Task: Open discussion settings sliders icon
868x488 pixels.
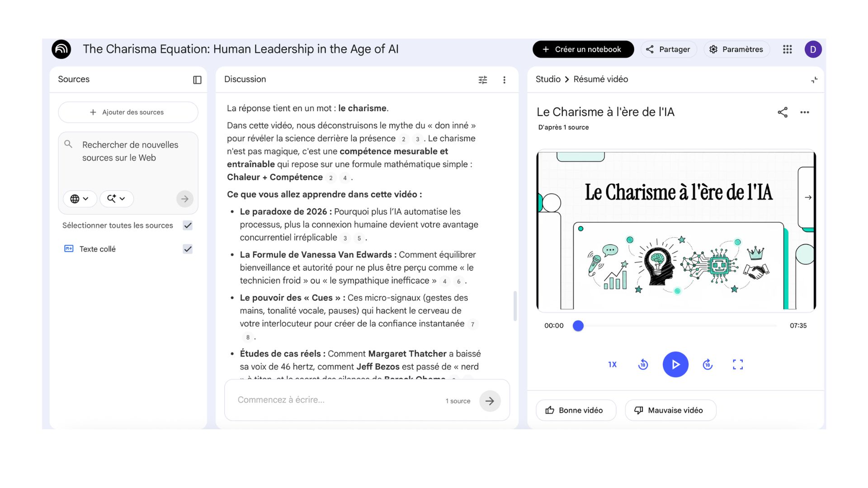Action: click(x=483, y=80)
